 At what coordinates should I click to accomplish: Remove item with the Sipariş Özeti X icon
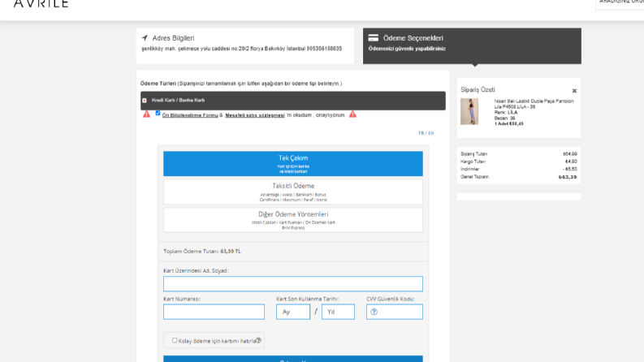point(574,91)
